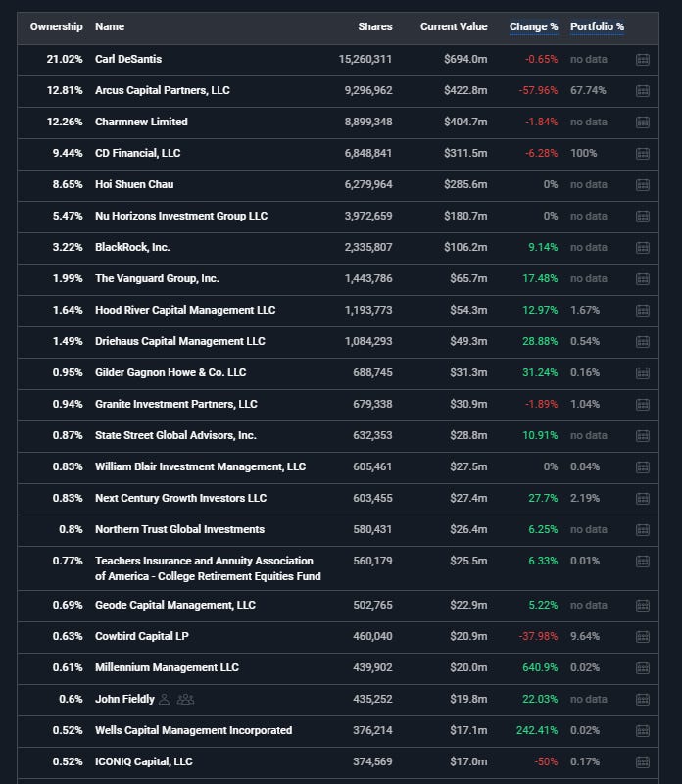Click the 242.41% change value
682x784 pixels.
click(537, 730)
